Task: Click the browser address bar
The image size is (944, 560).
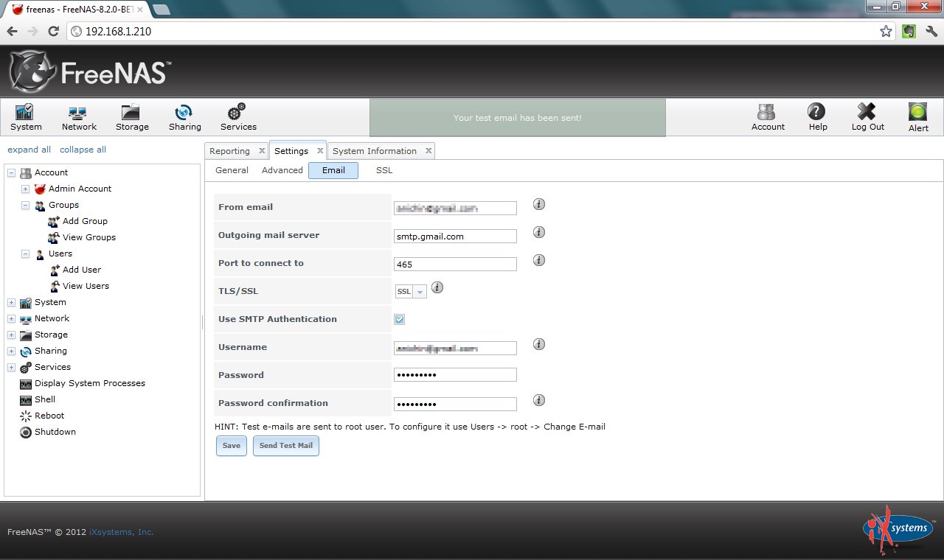Action: point(472,32)
